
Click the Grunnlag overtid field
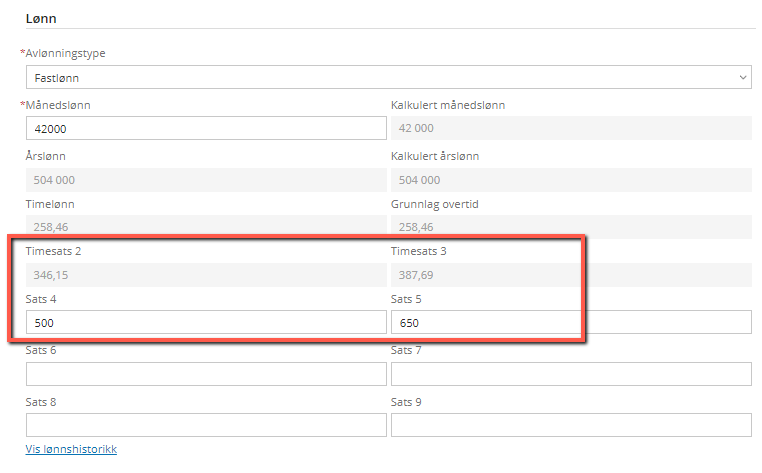coord(570,227)
